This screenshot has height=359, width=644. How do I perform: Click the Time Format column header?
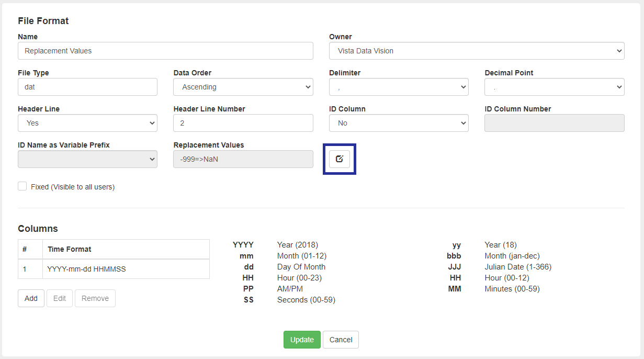pos(126,250)
